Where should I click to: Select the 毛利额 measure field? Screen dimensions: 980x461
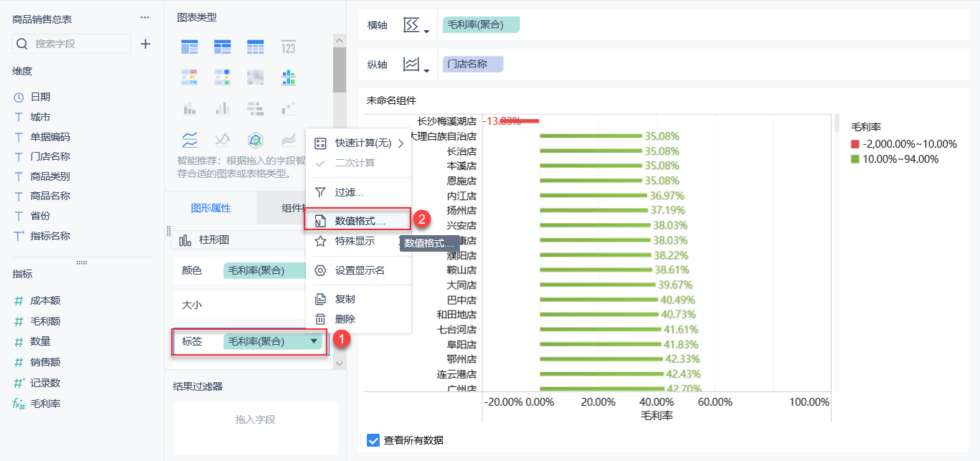45,321
